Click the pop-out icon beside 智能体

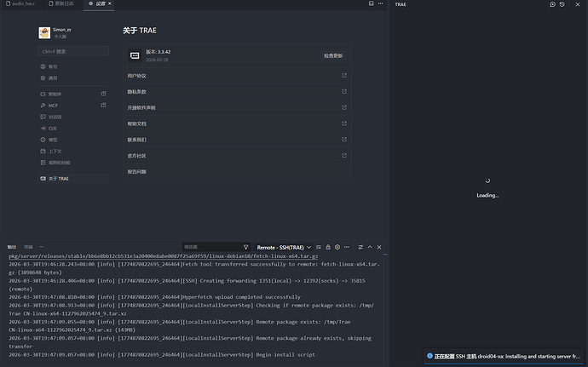(103, 94)
